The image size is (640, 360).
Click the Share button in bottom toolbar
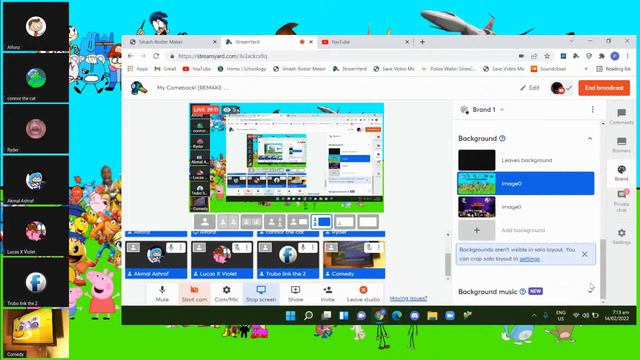coord(295,293)
